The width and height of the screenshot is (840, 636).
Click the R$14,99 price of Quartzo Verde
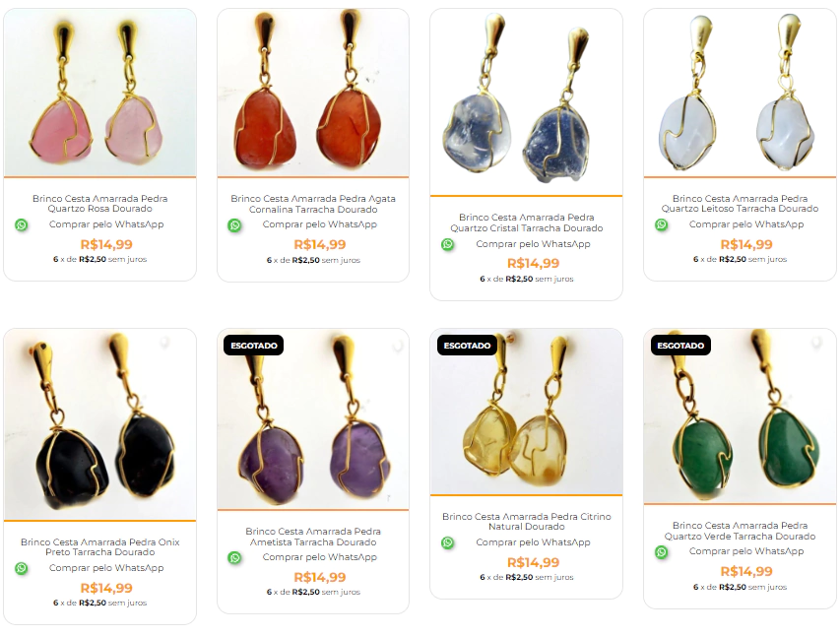pyautogui.click(x=746, y=572)
